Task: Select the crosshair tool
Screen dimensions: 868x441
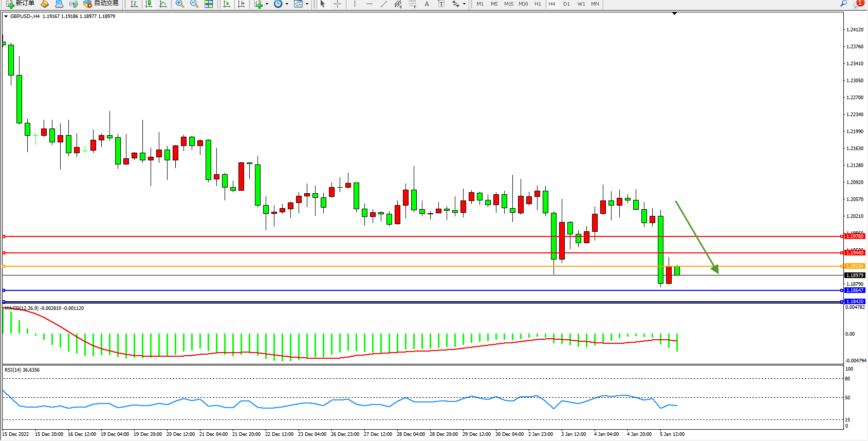Action: tap(337, 4)
